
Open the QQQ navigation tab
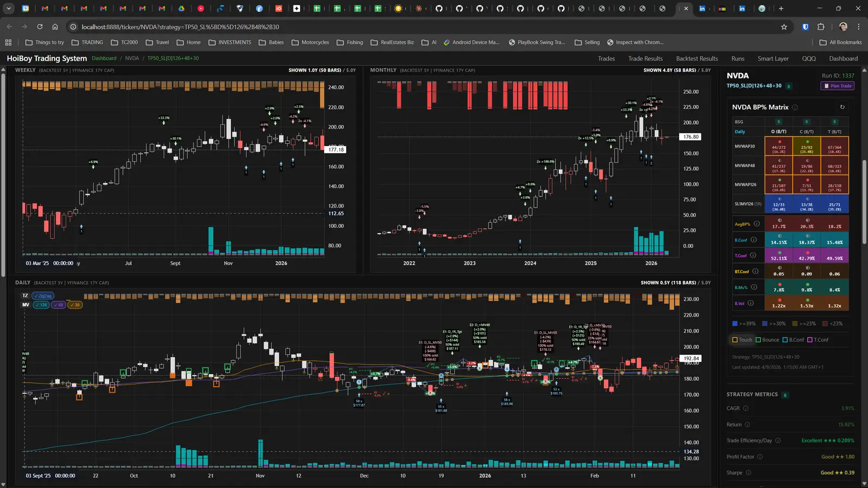click(809, 59)
